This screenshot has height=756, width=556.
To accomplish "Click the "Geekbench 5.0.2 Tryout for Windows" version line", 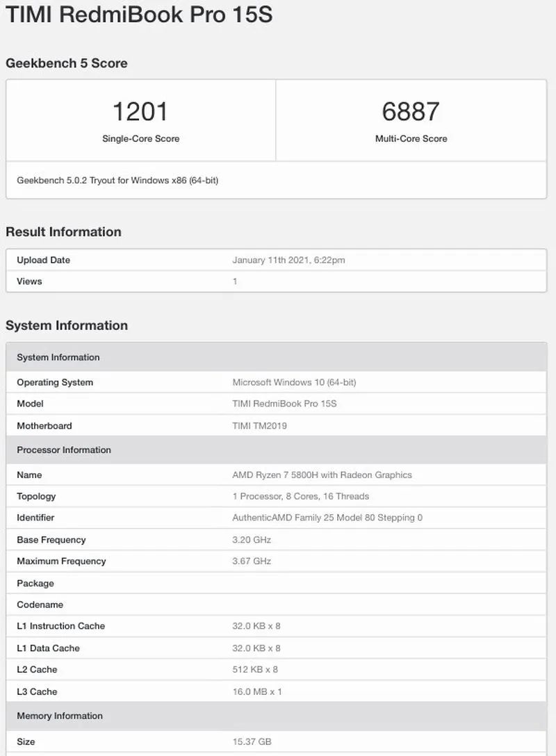I will coord(117,181).
